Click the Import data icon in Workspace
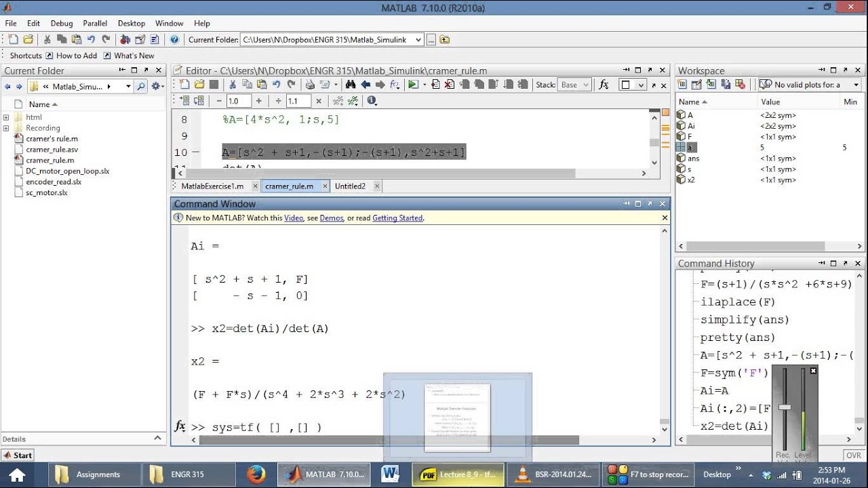Image resolution: width=868 pixels, height=488 pixels. click(x=711, y=85)
